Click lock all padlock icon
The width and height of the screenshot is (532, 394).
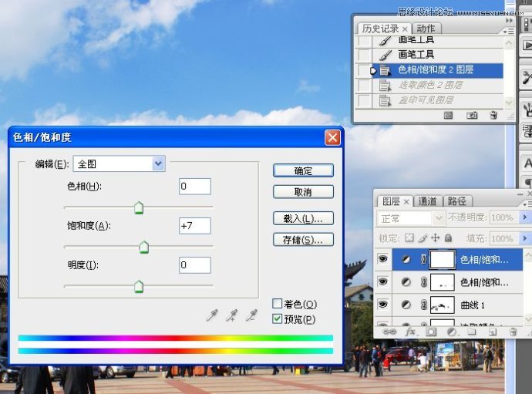pos(448,238)
